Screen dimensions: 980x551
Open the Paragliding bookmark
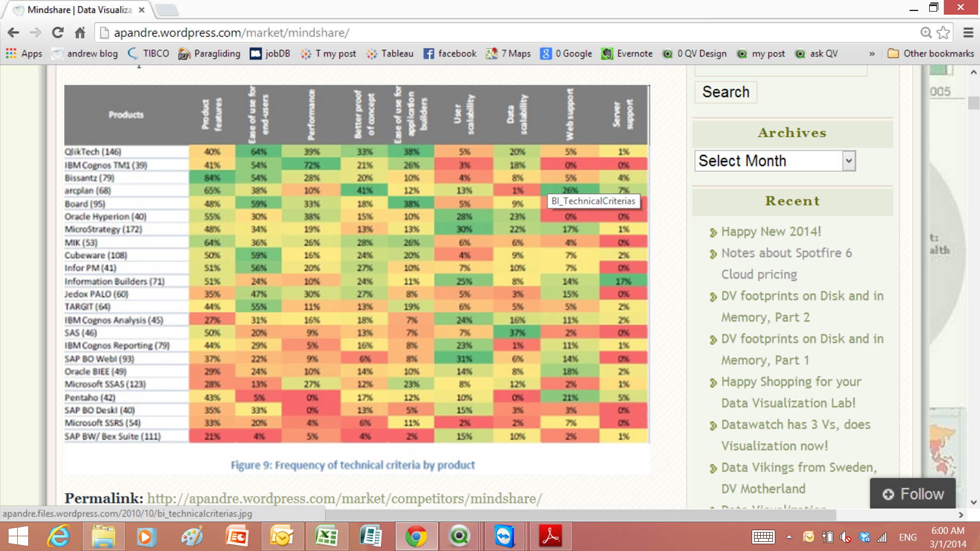[x=209, y=54]
